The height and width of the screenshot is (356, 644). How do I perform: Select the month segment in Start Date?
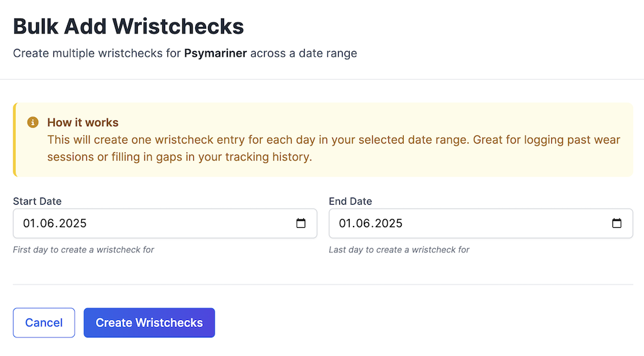48,223
